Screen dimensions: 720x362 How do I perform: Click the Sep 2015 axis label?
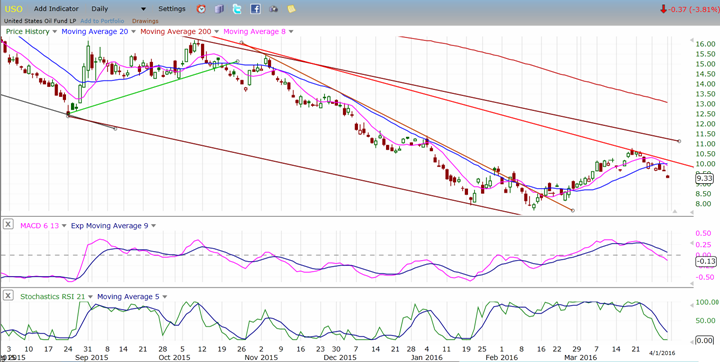(x=92, y=357)
